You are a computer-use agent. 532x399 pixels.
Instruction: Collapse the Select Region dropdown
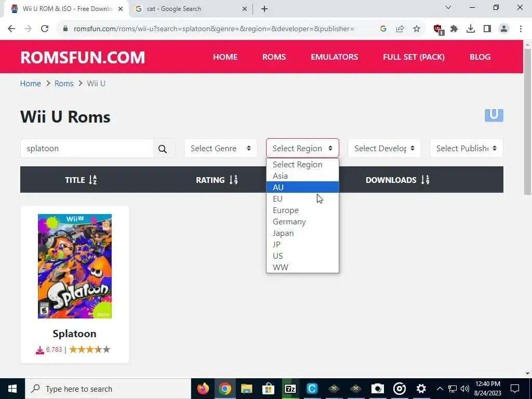pos(303,148)
